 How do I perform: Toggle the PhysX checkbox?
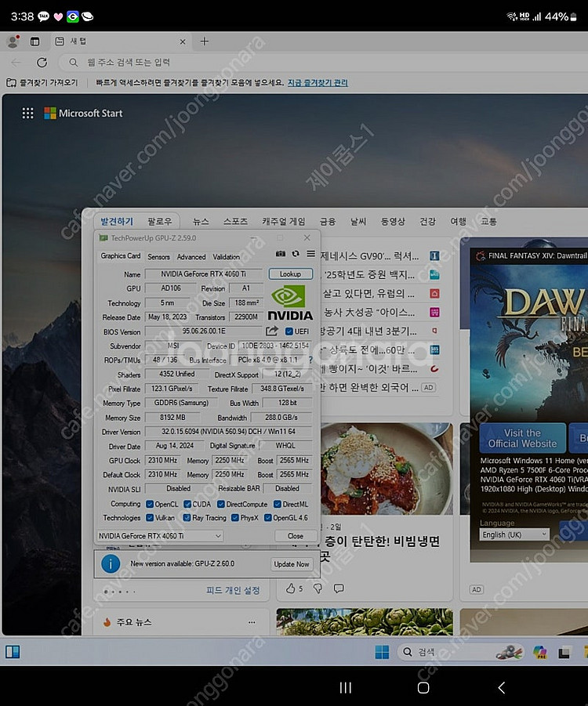pos(234,518)
